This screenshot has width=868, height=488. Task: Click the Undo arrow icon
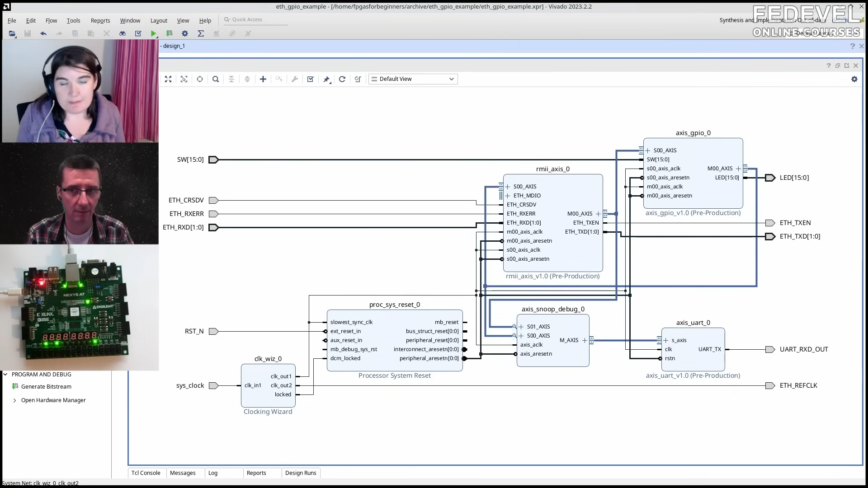click(x=43, y=33)
